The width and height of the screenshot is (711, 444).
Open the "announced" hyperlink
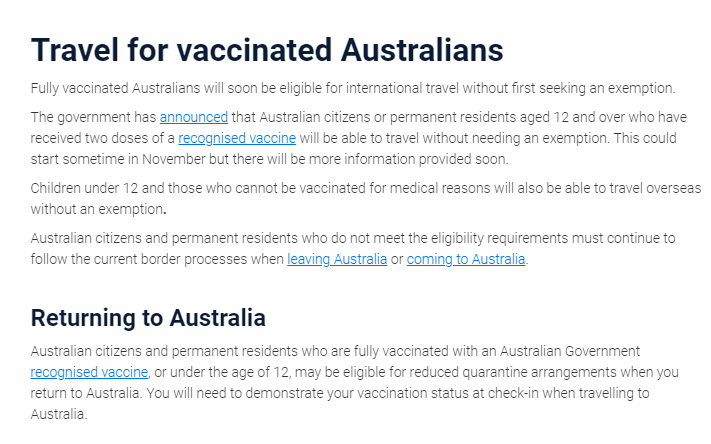[x=194, y=117]
